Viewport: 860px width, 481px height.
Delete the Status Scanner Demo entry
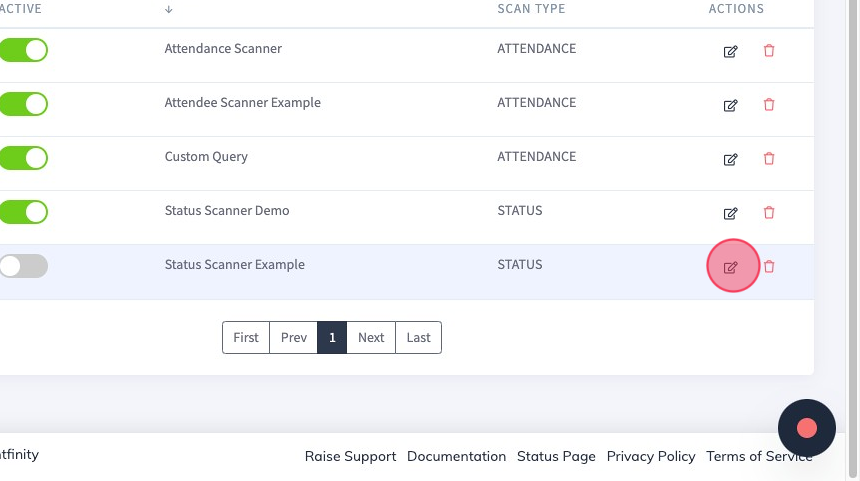tap(769, 212)
